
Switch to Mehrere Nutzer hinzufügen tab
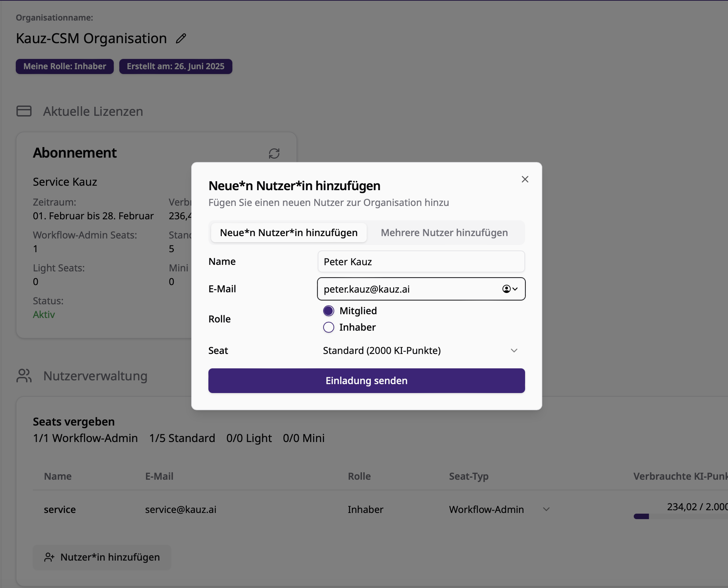pyautogui.click(x=444, y=233)
